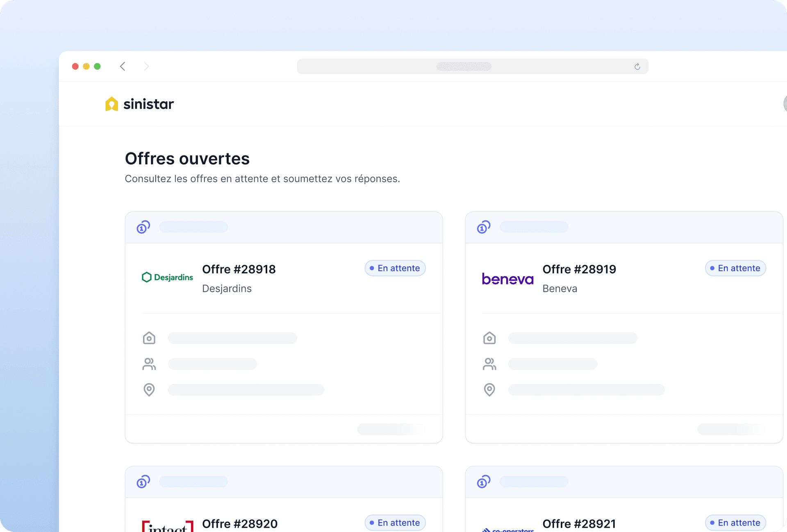
Task: Click the coin badge icon on offer #28918
Action: 143,227
